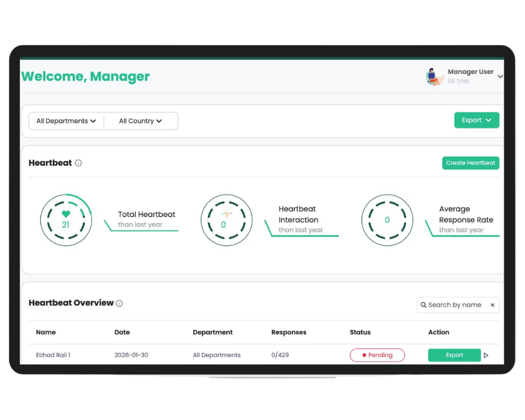This screenshot has width=525, height=420.
Task: Click the Manager User avatar picture
Action: [x=434, y=77]
